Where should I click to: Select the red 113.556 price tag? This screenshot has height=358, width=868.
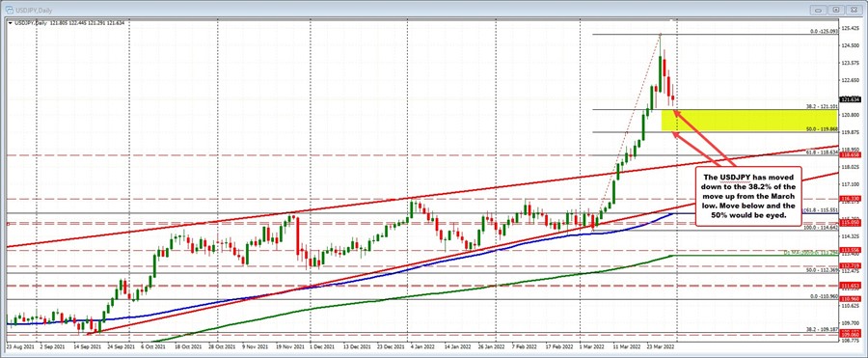click(x=850, y=250)
